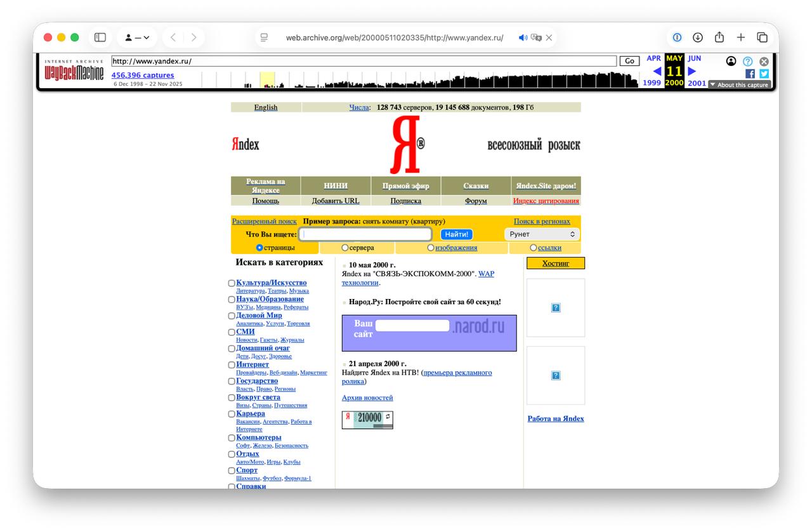
Task: Tick the Компьютеры category checkbox
Action: point(232,438)
